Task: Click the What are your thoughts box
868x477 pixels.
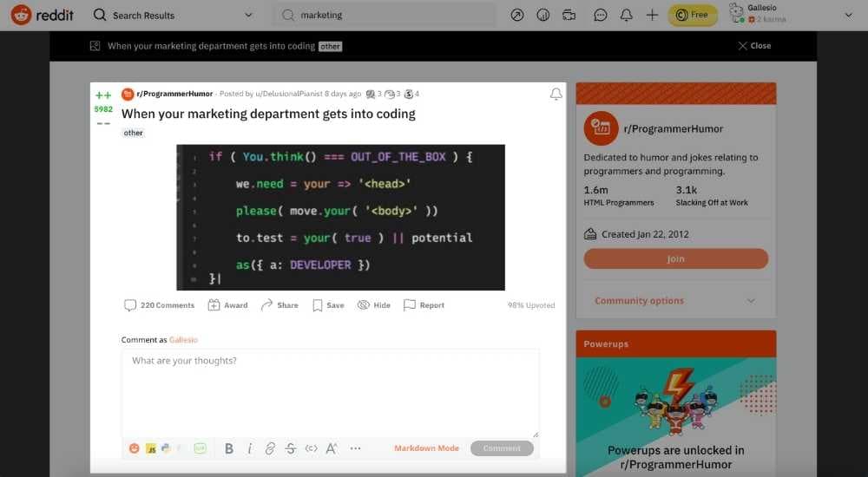Action: coord(331,394)
